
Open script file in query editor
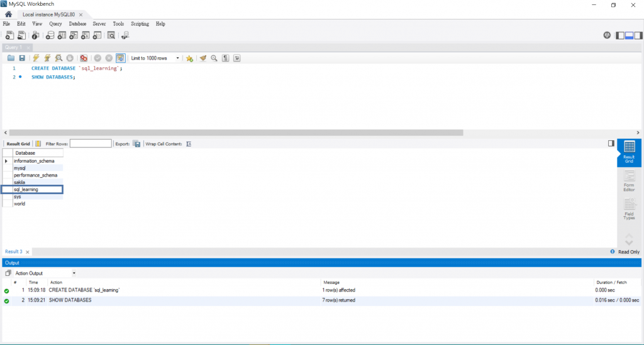[x=11, y=58]
